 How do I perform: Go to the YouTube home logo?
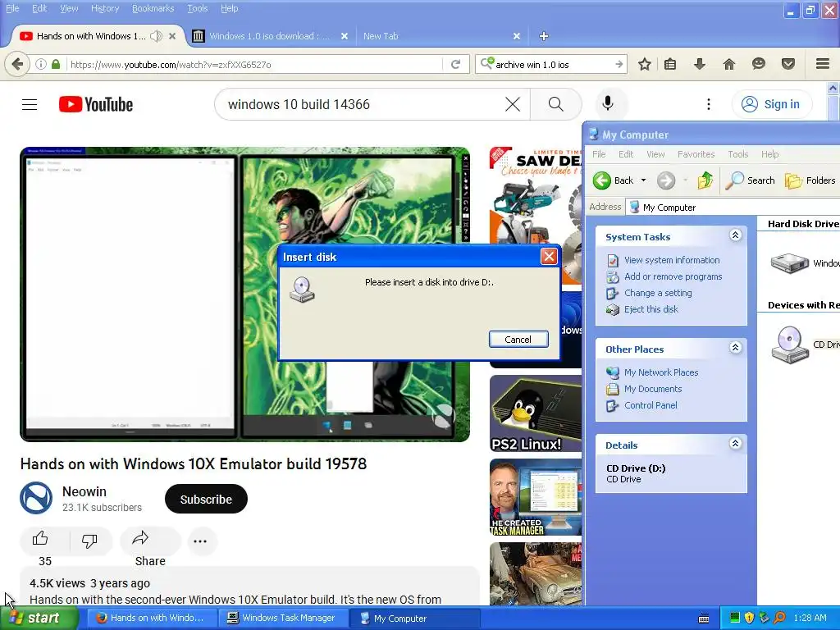pos(96,104)
